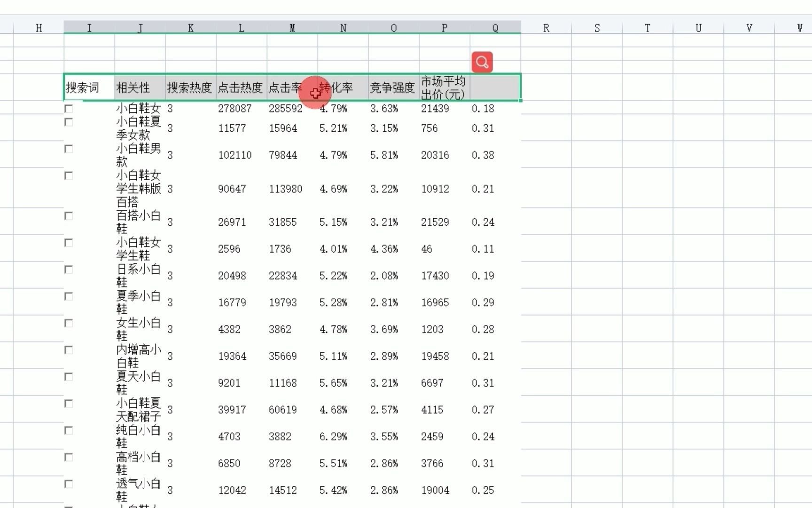
Task: Select column L header
Action: pos(242,28)
